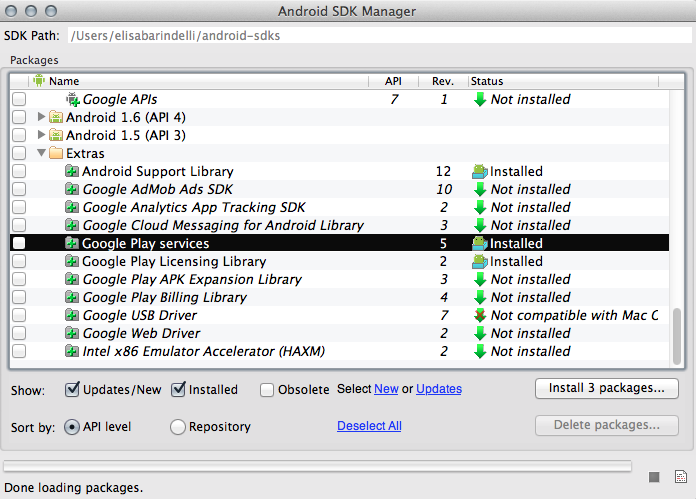This screenshot has width=696, height=499.
Task: Select the Google USB Driver row text
Action: coord(140,315)
